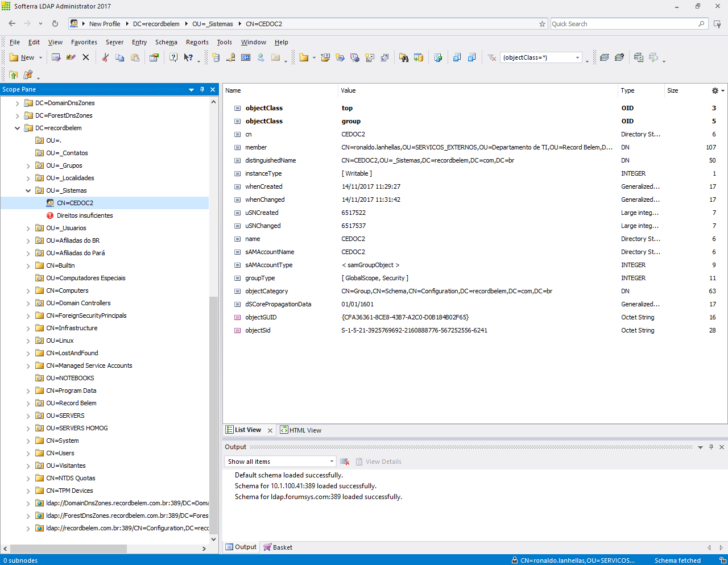The height and width of the screenshot is (565, 728).
Task: Select the List View tab
Action: (x=244, y=430)
